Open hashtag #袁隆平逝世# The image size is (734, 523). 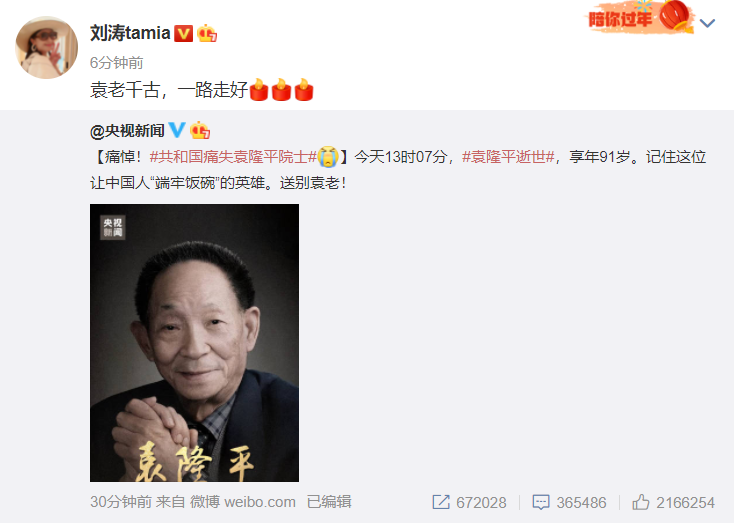tap(508, 156)
